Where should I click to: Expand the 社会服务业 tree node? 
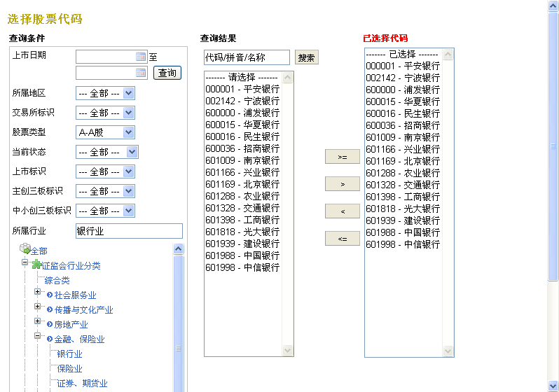pyautogui.click(x=37, y=291)
